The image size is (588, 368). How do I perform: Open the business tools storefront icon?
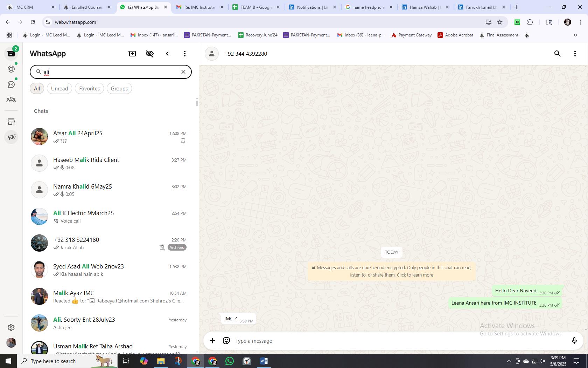pos(11,122)
